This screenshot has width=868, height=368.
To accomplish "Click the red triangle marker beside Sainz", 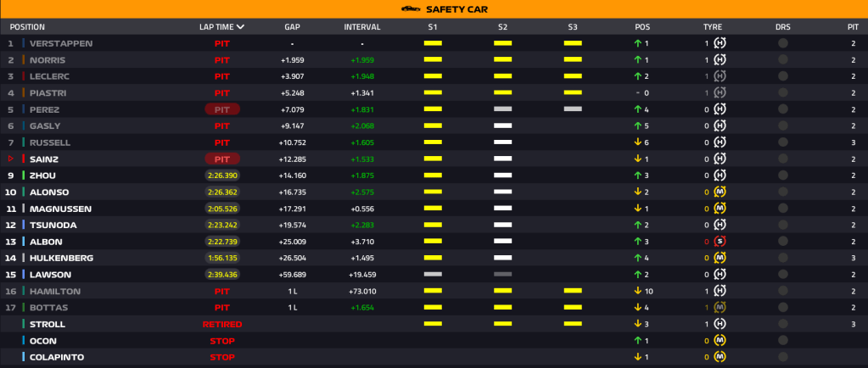I will tap(10, 159).
